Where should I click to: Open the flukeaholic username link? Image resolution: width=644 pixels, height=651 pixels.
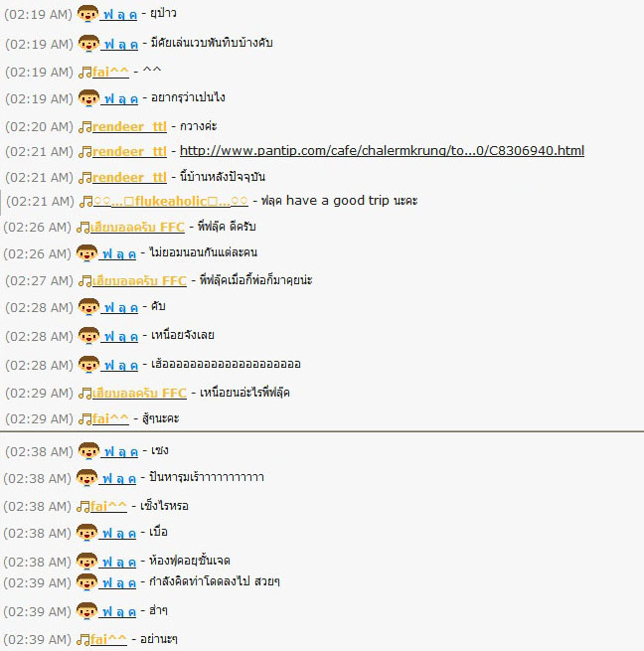click(171, 202)
